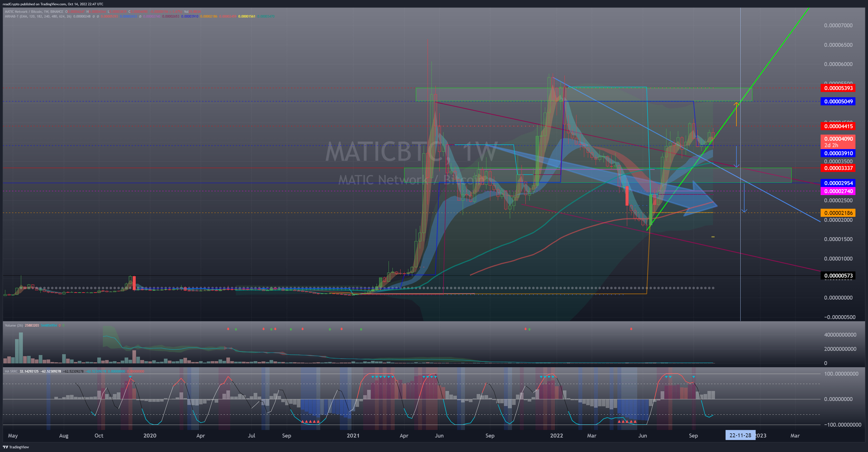868x452 pixels.
Task: Click the yellow 0.00001561 legend value
Action: (247, 16)
